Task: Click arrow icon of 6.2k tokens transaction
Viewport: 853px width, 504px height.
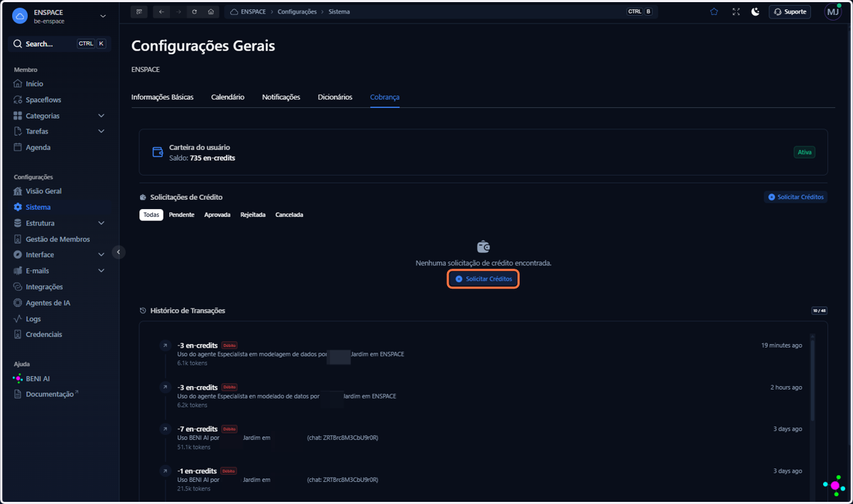Action: click(165, 387)
